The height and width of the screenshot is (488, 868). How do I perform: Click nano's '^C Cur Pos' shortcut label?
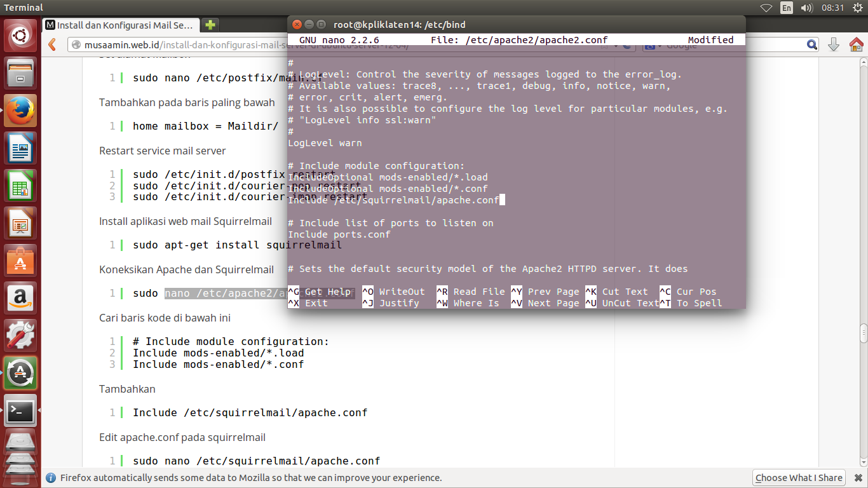(688, 292)
